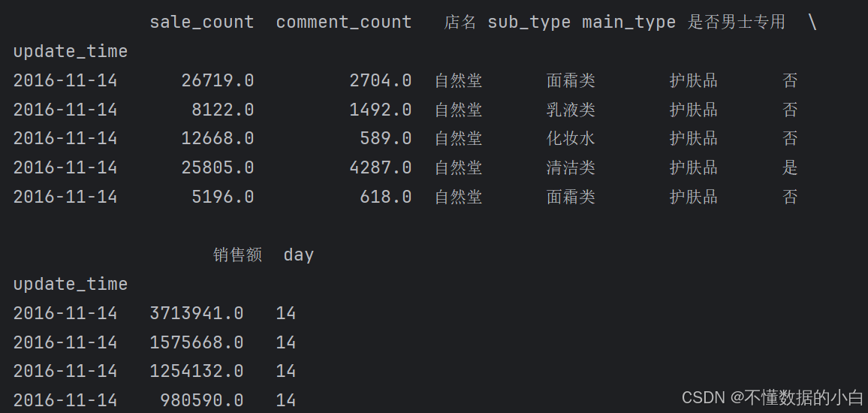Click 护肤品 in the 4287.0 comment row

point(693,167)
